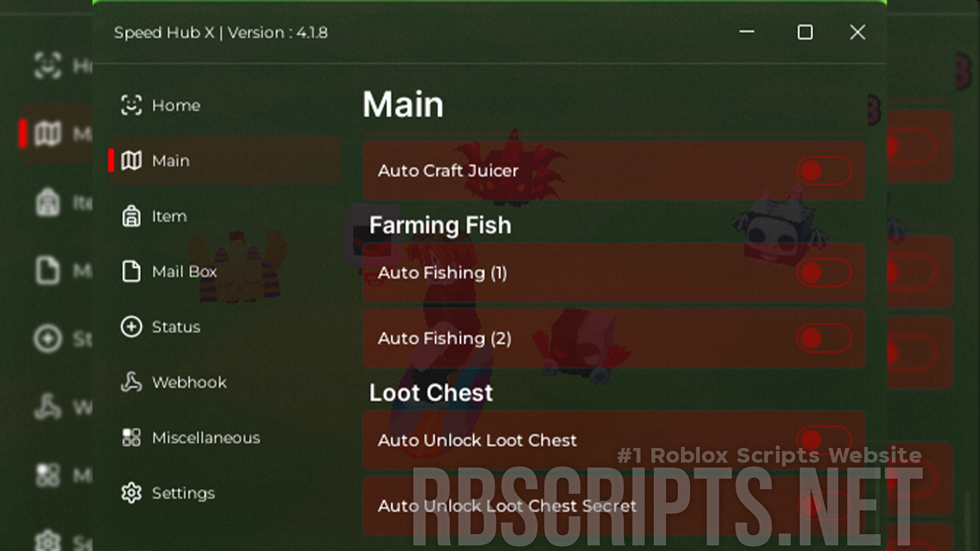Expand the Farming Fish section
Viewport: 980px width, 551px height.
[439, 224]
